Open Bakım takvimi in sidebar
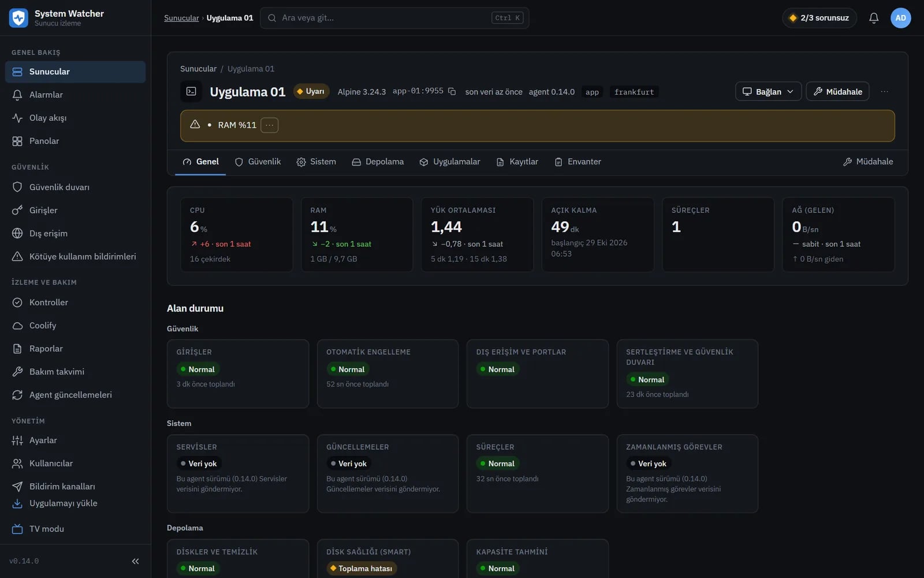The width and height of the screenshot is (924, 578). (x=75, y=372)
